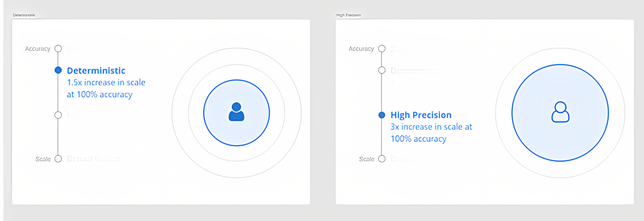Screen dimensions: 644x221
Task: Click the solid blue user icon
Action: [x=236, y=112]
